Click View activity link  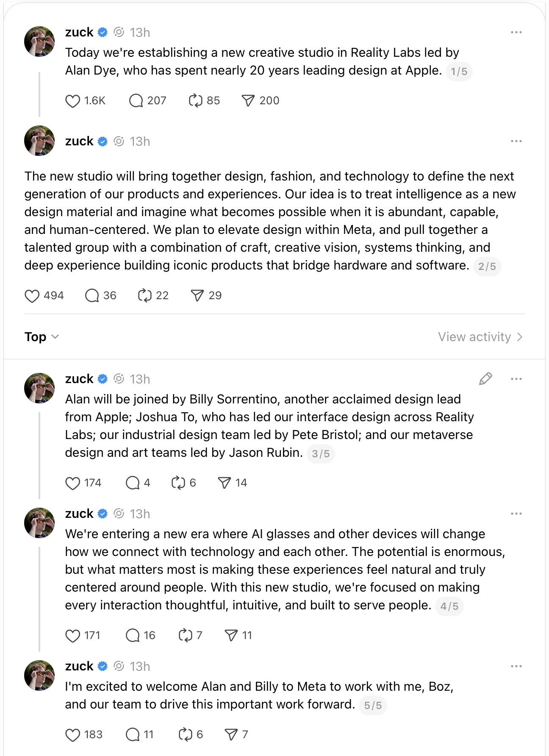click(480, 337)
